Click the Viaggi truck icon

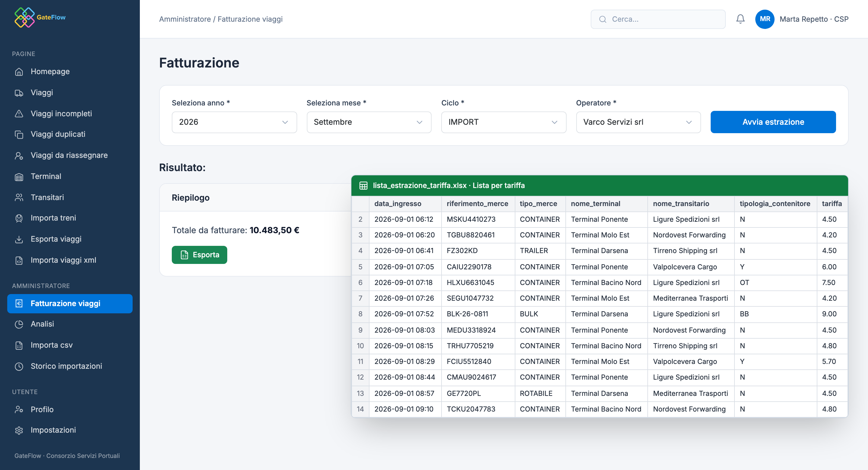click(19, 93)
